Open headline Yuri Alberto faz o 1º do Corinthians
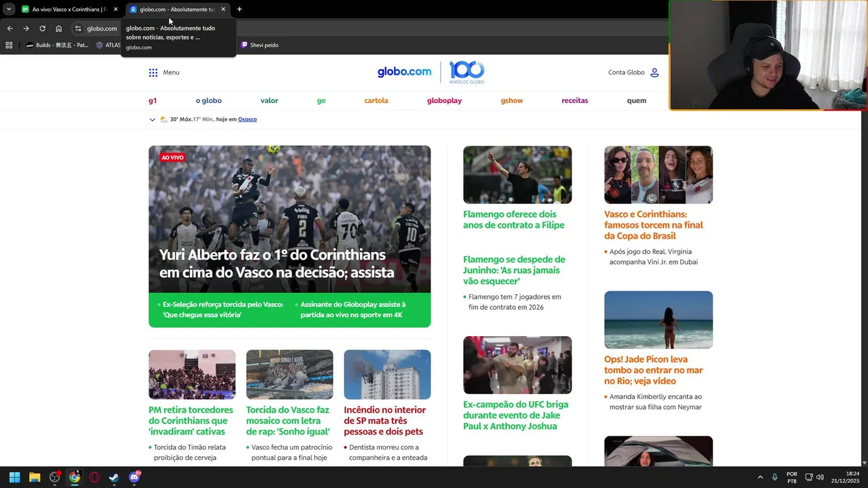Screen dimensions: 868x488 (x=277, y=264)
